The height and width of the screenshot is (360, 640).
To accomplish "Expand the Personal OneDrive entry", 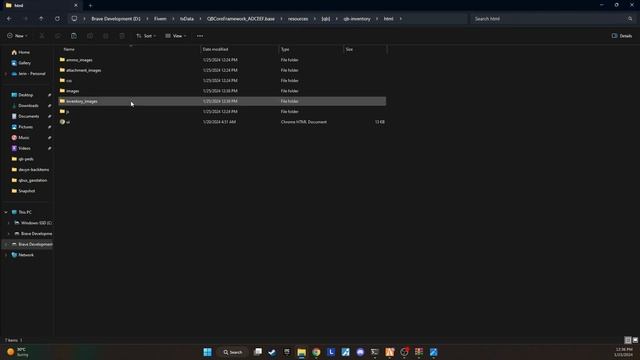I will point(6,74).
